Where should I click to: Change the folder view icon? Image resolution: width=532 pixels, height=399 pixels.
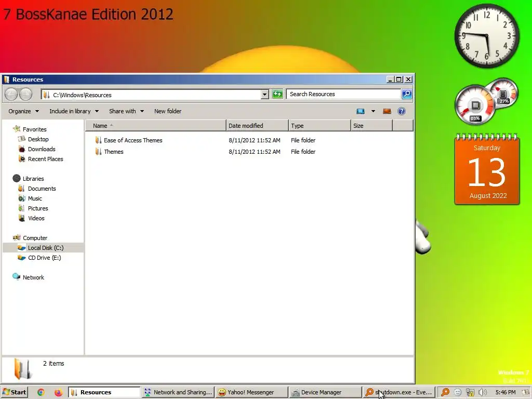(x=361, y=111)
